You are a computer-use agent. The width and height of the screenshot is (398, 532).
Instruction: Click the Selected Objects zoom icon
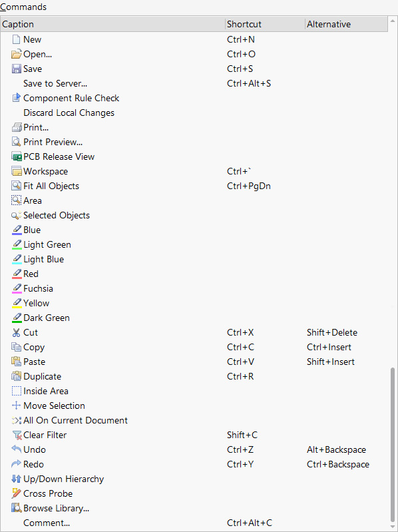pos(16,215)
